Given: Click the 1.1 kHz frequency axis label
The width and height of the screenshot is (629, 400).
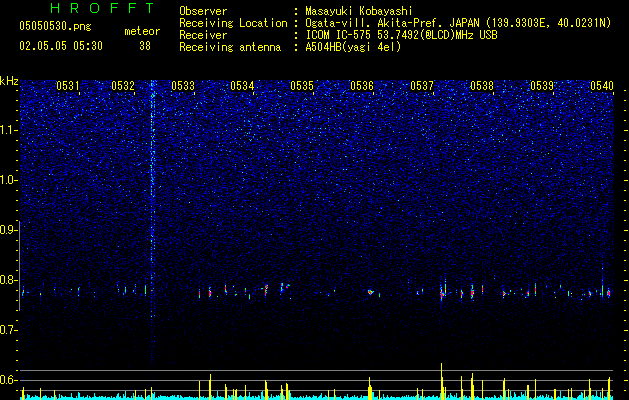Looking at the screenshot, I should pos(9,130).
